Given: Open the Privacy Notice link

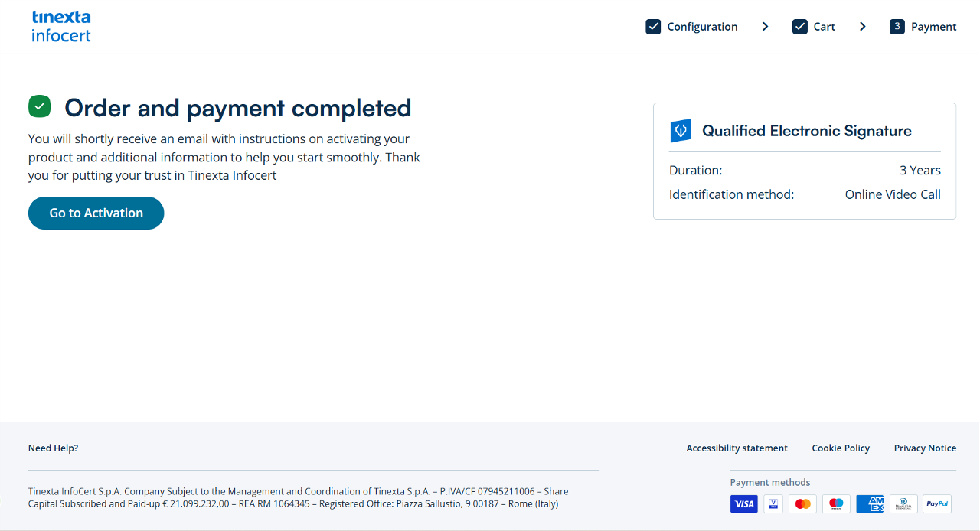Looking at the screenshot, I should 925,448.
